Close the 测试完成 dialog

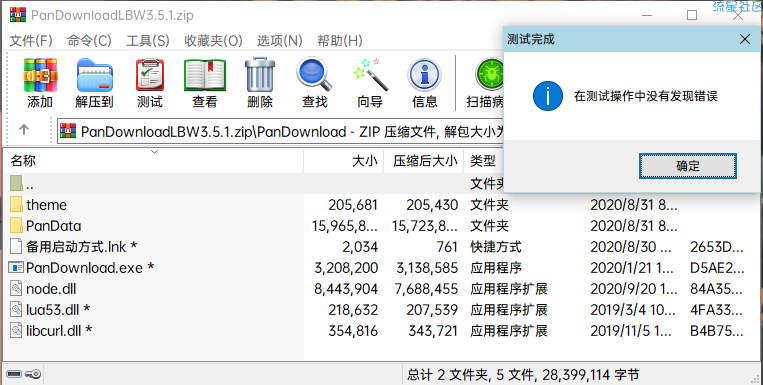(745, 39)
